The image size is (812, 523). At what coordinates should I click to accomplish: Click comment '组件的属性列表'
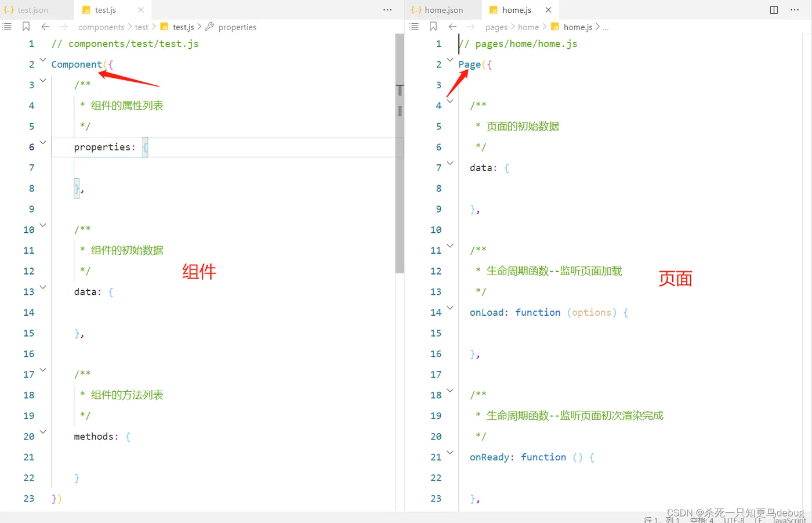(x=127, y=106)
